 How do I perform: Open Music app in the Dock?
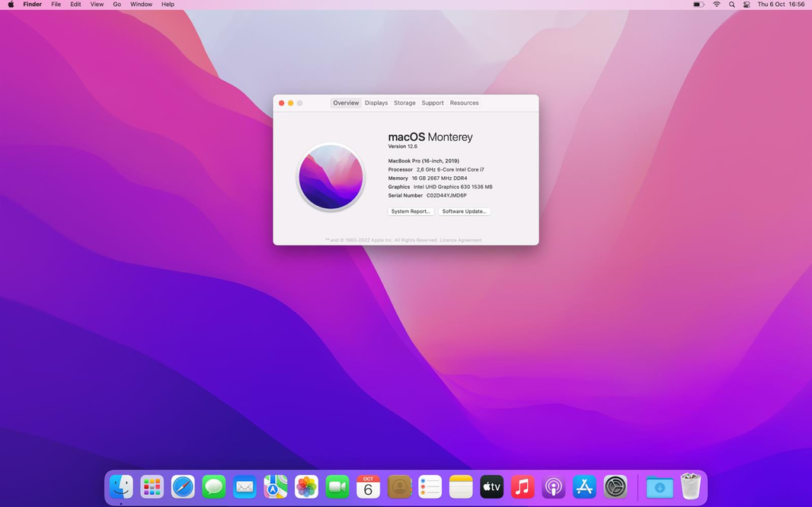[523, 486]
